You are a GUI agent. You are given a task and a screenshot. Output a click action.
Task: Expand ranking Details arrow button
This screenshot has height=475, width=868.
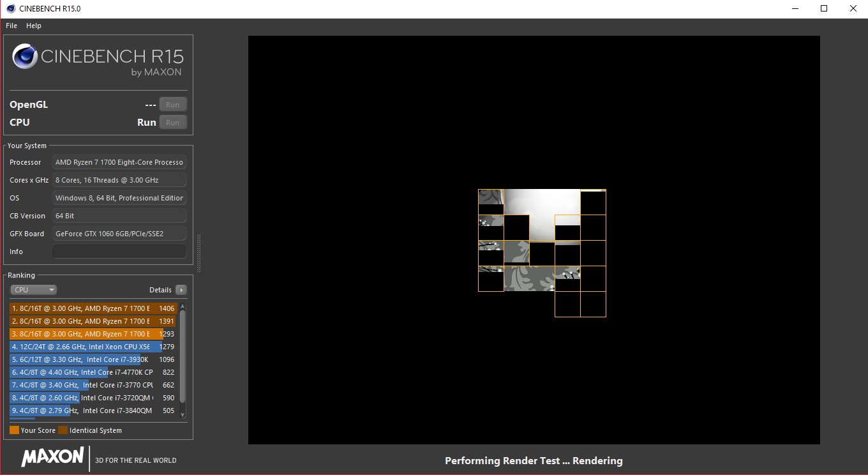(181, 290)
